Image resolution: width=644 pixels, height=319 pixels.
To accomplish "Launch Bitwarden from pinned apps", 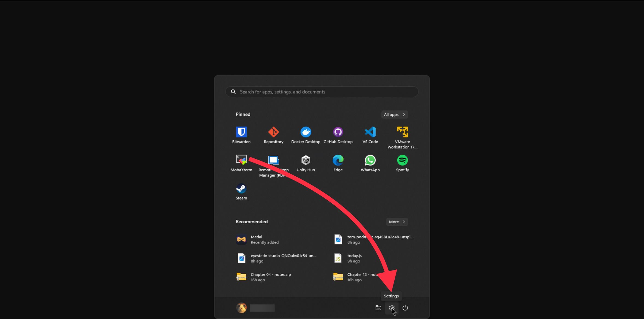I will pos(241,134).
